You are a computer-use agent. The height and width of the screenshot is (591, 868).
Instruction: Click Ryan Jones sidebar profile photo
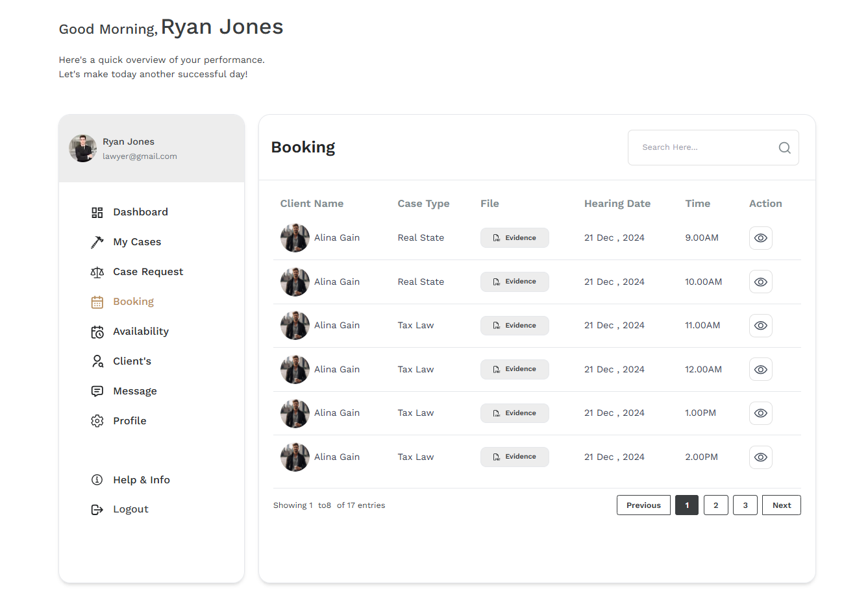tap(83, 149)
